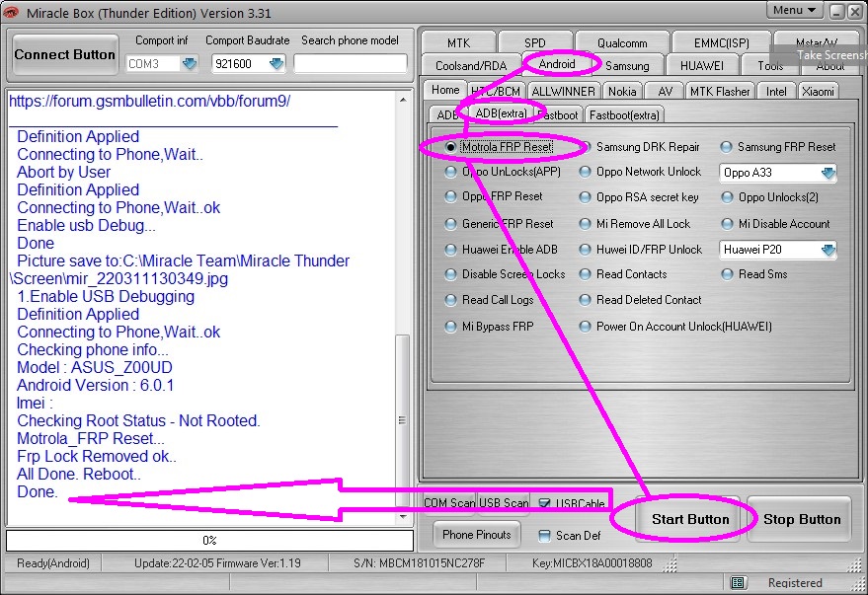
Task: Open the Comport Baudrate 921600 dropdown
Action: pos(276,63)
